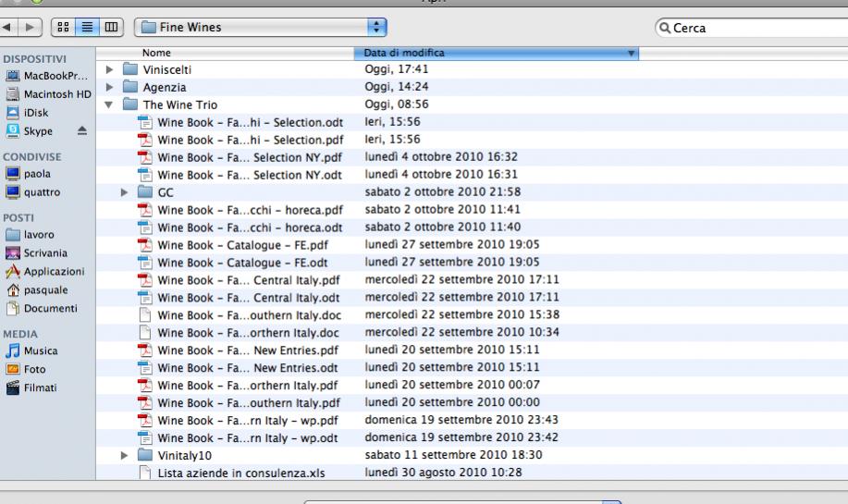Viewport: 848px width, 504px height.
Task: Select Wine Book – Fa…rn Italy – wp.pdf
Action: [x=239, y=420]
